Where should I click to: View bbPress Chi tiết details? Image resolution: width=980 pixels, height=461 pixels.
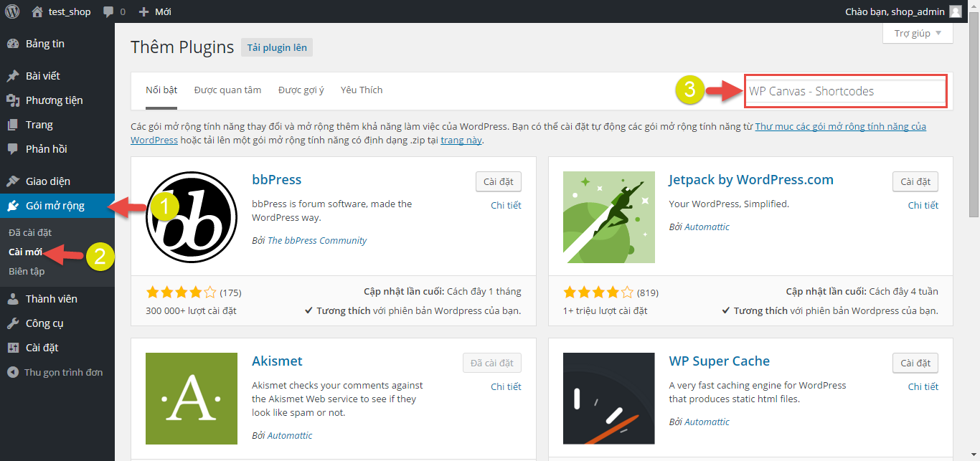tap(506, 205)
